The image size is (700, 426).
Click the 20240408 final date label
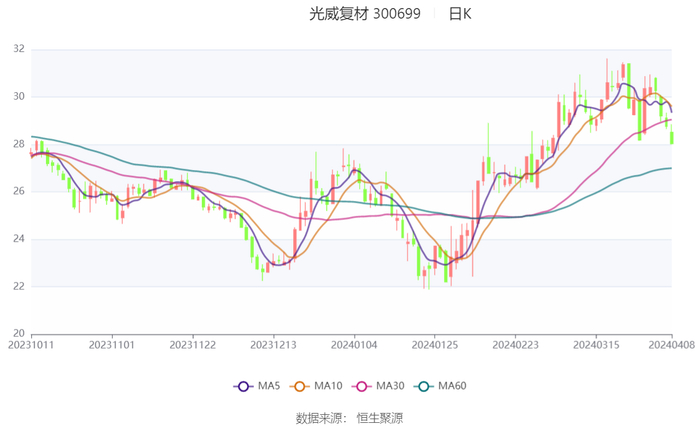pos(671,345)
